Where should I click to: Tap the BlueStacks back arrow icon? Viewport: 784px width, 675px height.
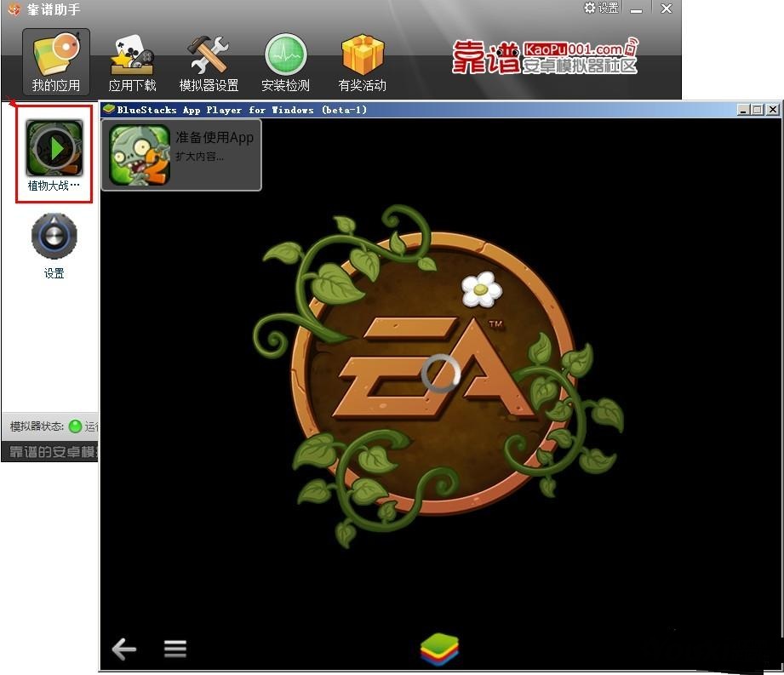pyautogui.click(x=124, y=649)
